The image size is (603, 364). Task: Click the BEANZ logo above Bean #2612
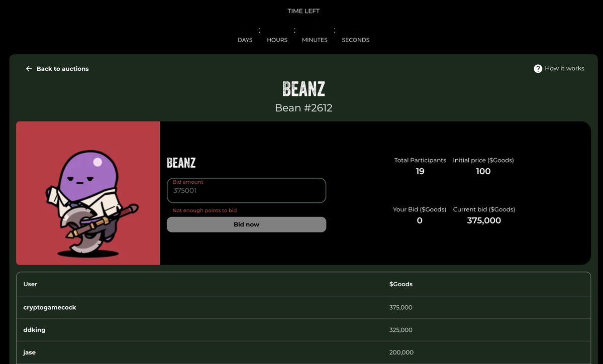coord(304,89)
